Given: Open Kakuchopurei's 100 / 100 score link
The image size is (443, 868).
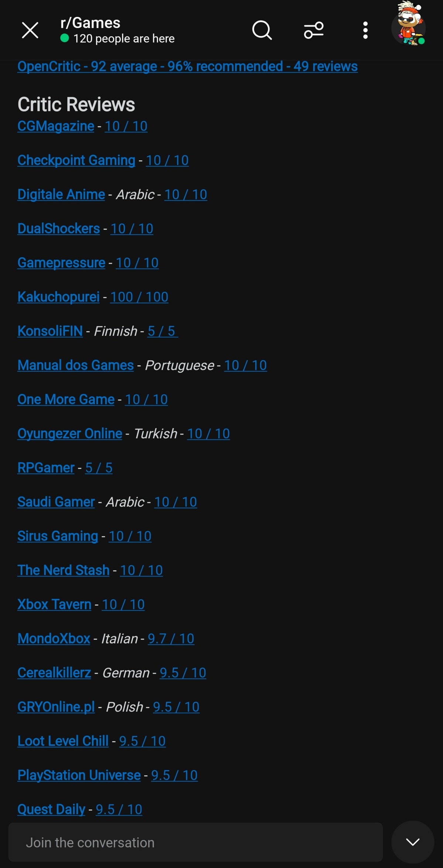Looking at the screenshot, I should (139, 297).
